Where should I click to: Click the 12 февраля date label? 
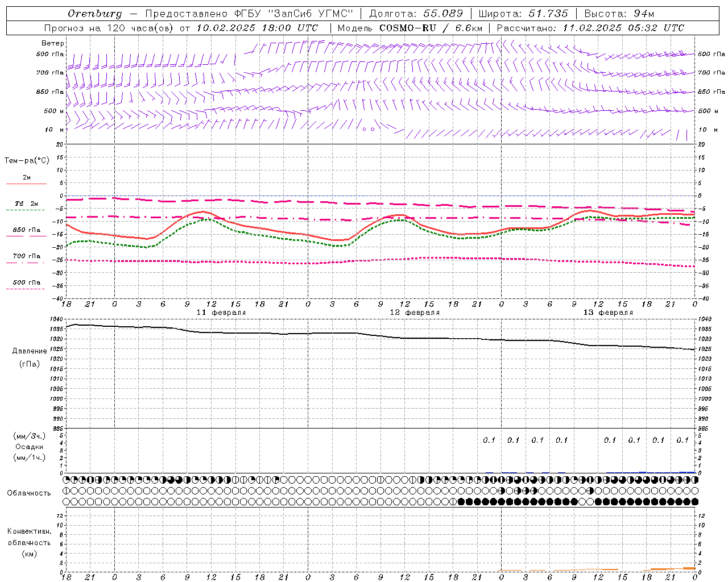tap(415, 313)
